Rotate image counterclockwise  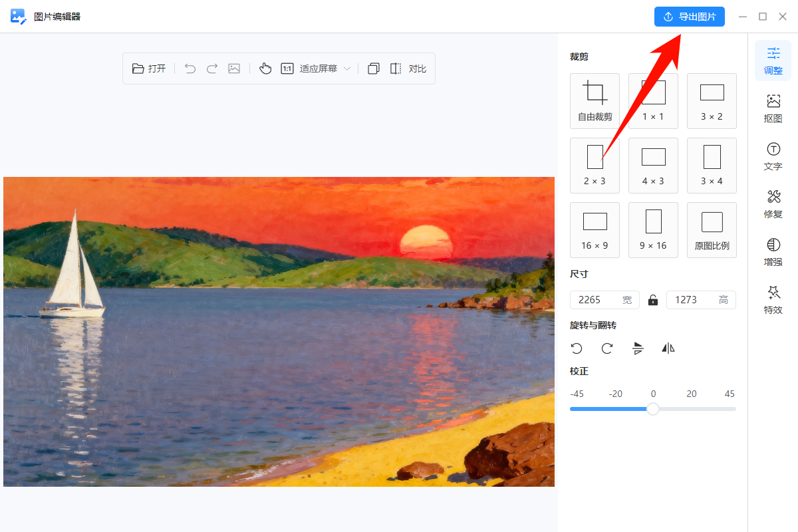tap(577, 348)
